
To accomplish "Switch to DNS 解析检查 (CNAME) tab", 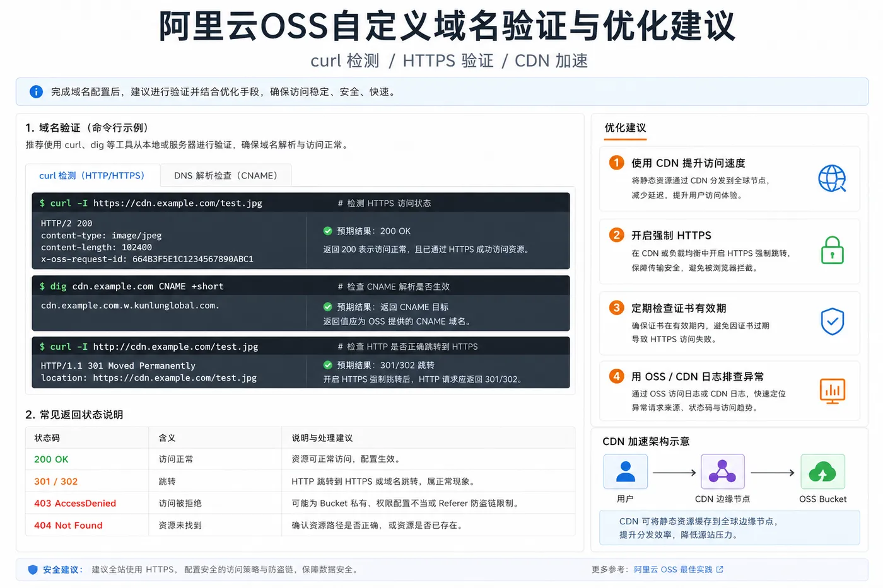I will [x=226, y=176].
